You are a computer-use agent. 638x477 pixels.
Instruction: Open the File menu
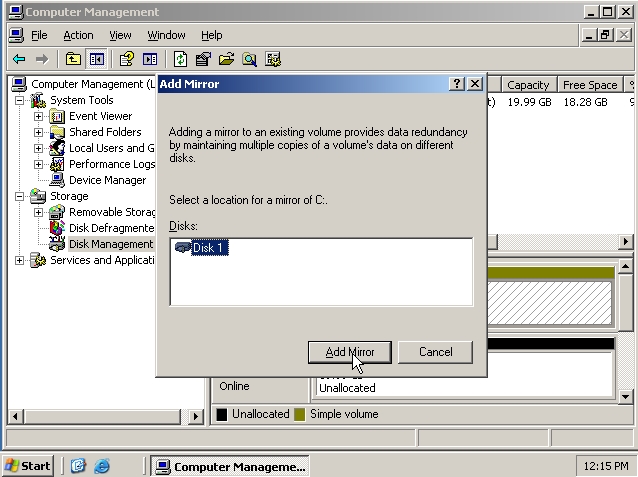click(x=39, y=35)
